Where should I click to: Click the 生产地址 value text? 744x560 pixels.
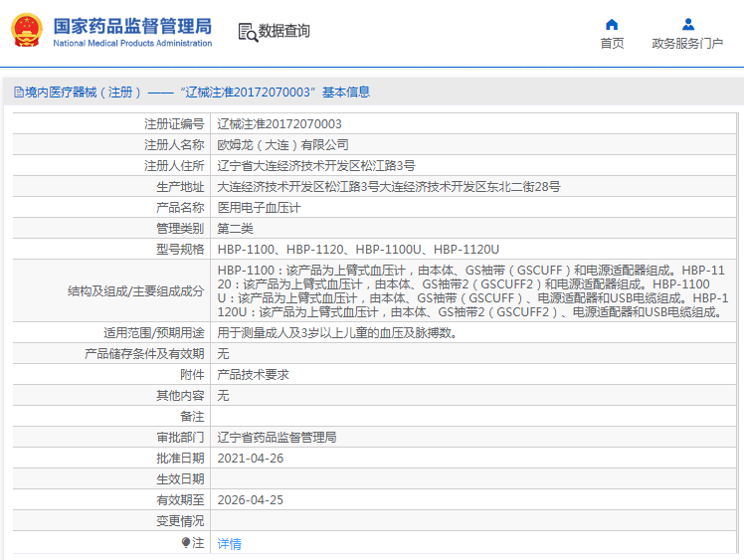tap(389, 187)
